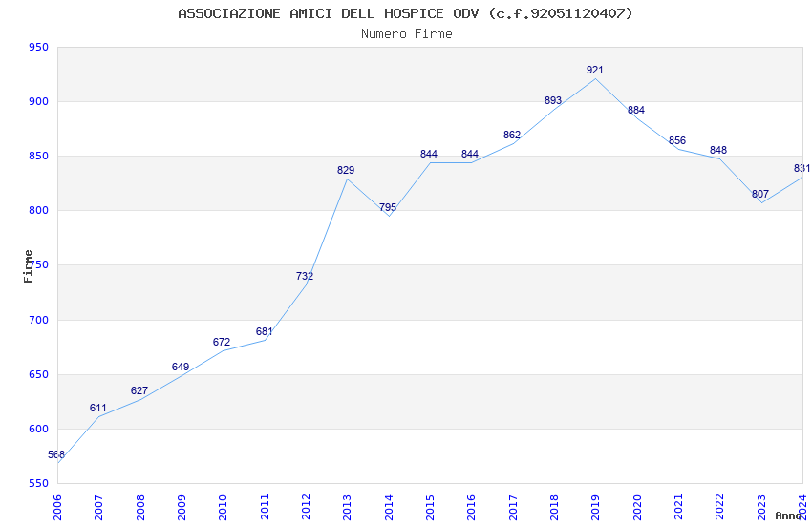812x525 pixels.
Task: Click the 611 data label
Action: pyautogui.click(x=97, y=409)
